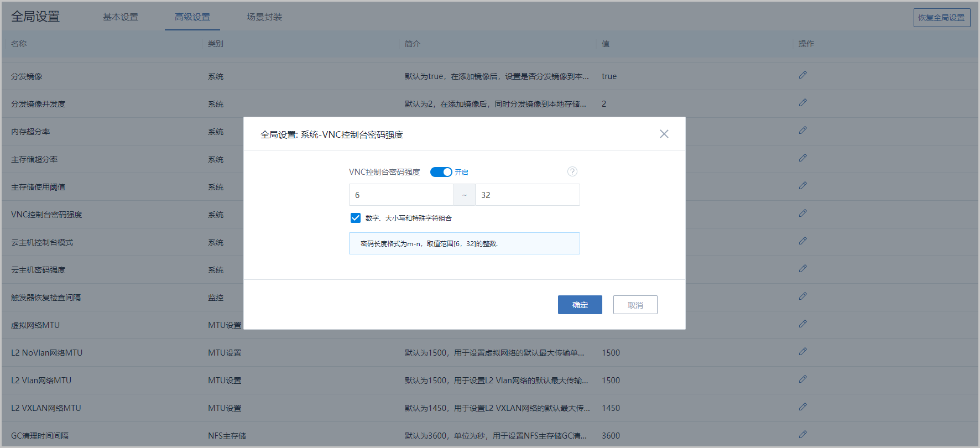Switch to 基本设置 tab
This screenshot has height=448, width=980.
point(121,17)
